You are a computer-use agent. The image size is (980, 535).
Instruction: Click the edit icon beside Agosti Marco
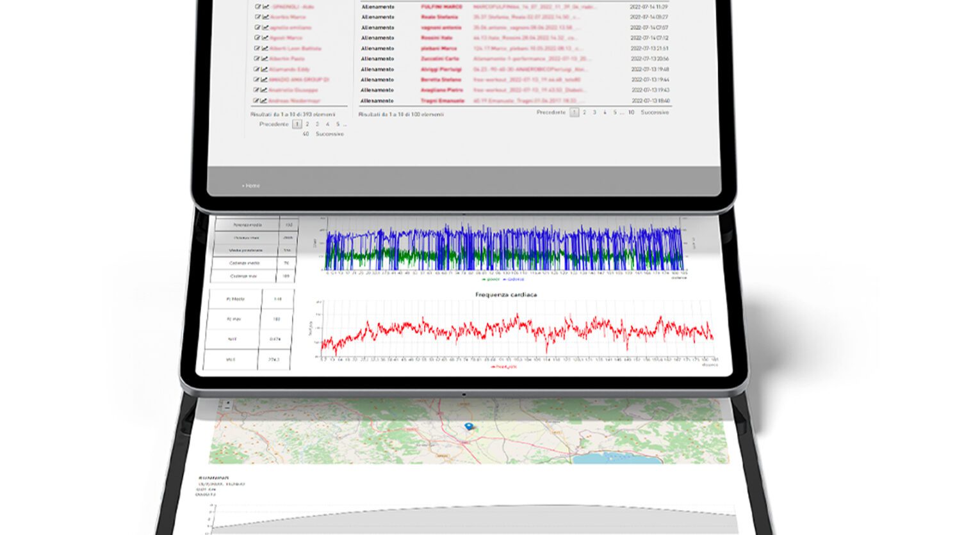pyautogui.click(x=257, y=38)
